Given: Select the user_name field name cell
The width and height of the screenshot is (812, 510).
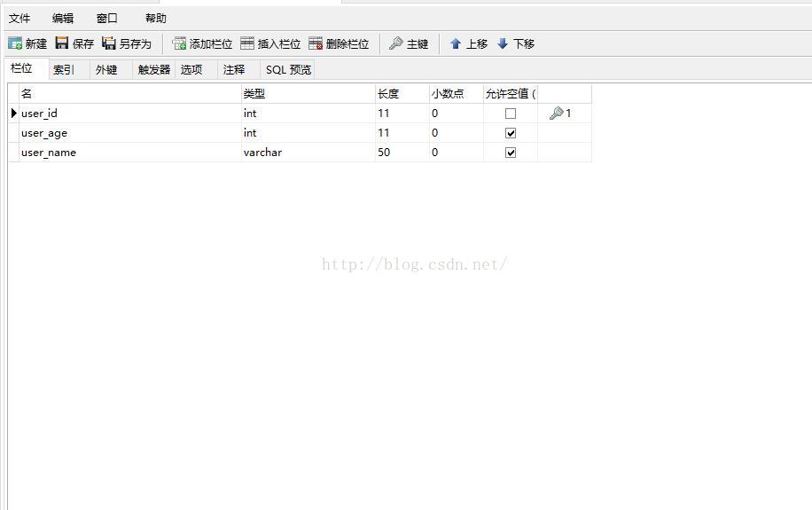Looking at the screenshot, I should (130, 153).
